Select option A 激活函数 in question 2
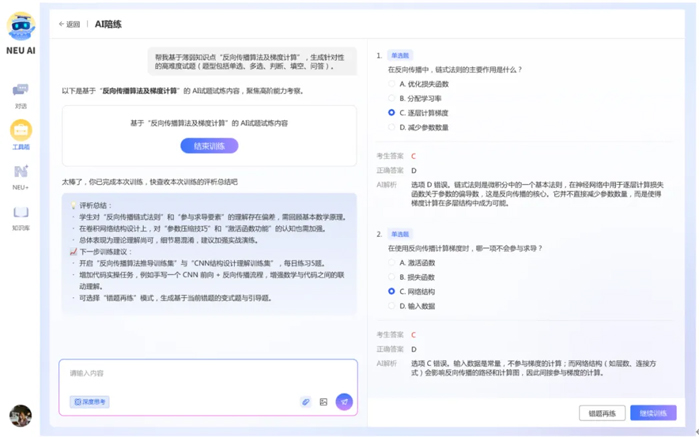This screenshot has height=437, width=700. (391, 263)
